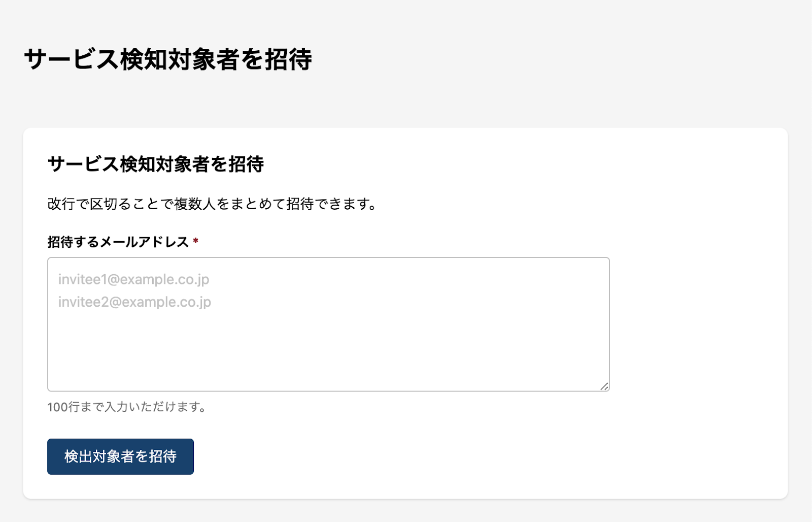Click the large page title サービス検知対象者を招待

167,59
